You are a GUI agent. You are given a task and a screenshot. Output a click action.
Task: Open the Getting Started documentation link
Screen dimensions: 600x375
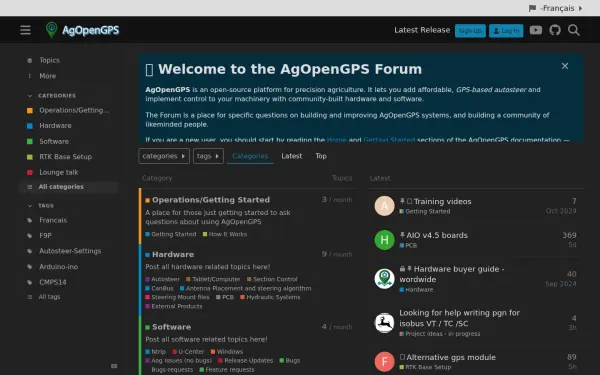[389, 140]
